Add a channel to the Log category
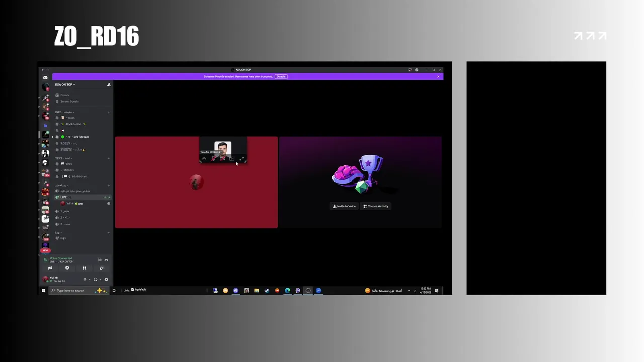644x362 pixels. (109, 233)
